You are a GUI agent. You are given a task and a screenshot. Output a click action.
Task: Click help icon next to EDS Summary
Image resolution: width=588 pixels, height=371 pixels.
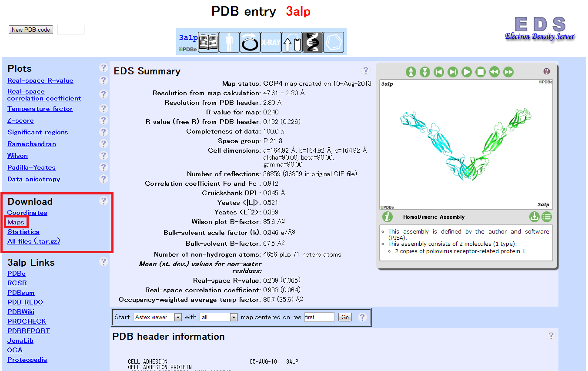366,70
